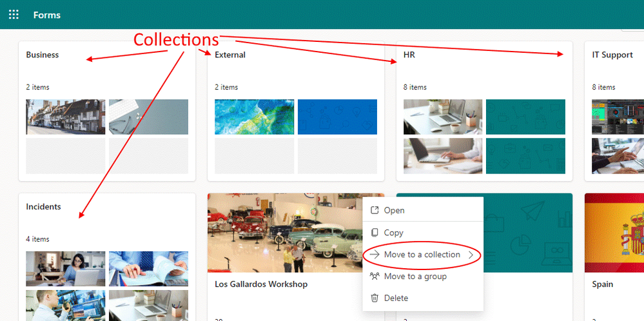Click the '4 items' count under Incidents
Viewport: 644px width, 321px height.
[37, 239]
